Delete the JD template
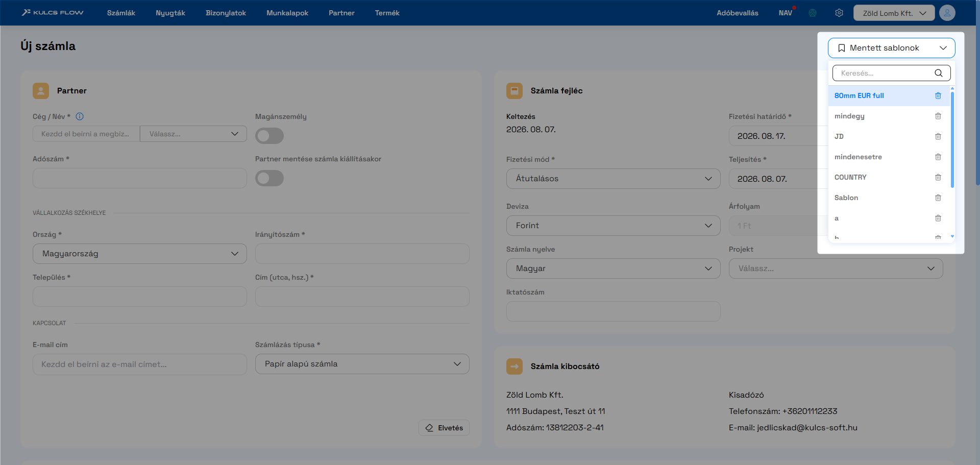 coord(938,136)
